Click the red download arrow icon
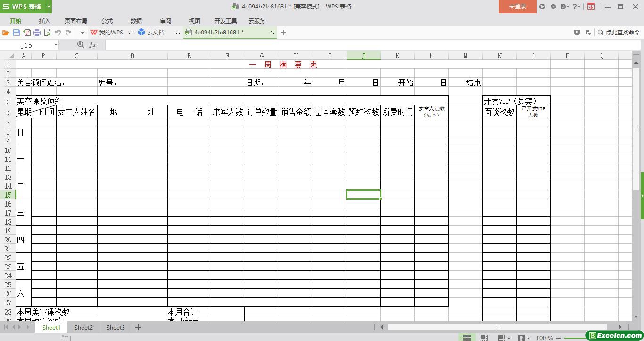Image resolution: width=644 pixels, height=341 pixels. coord(591,7)
